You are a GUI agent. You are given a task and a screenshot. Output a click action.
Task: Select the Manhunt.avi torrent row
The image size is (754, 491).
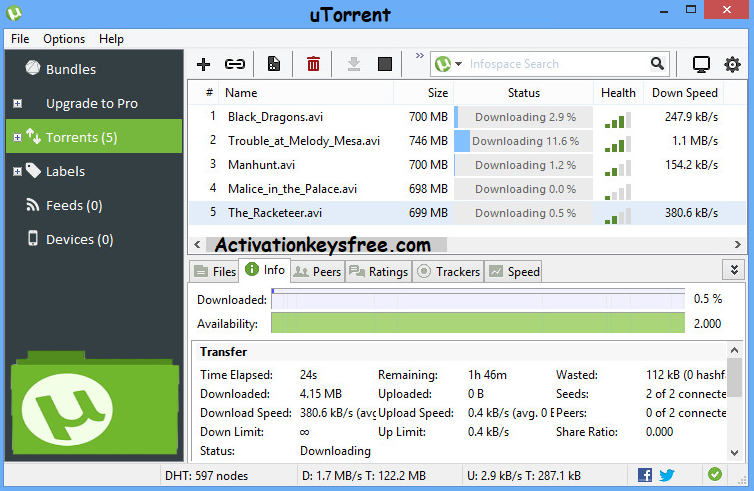pyautogui.click(x=467, y=165)
